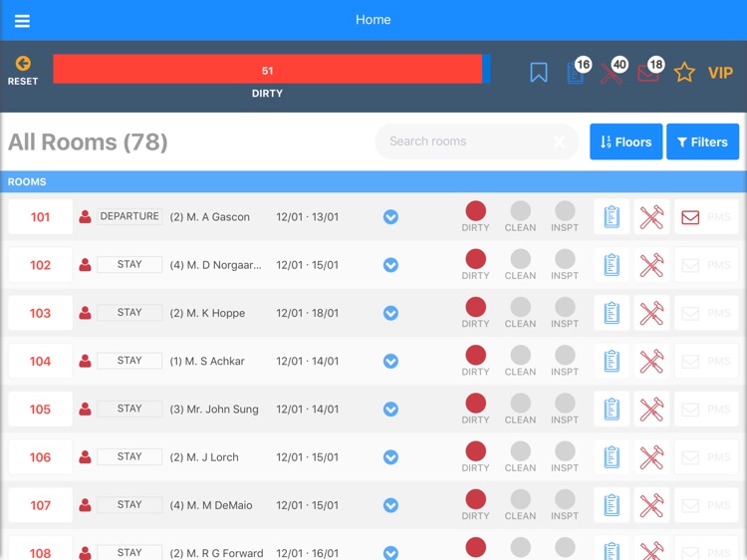Open room 106 maintenance tools icon
747x560 pixels.
coord(651,457)
